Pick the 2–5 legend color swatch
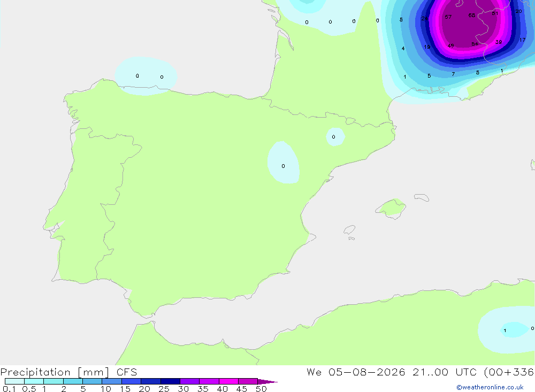 (x=73, y=381)
